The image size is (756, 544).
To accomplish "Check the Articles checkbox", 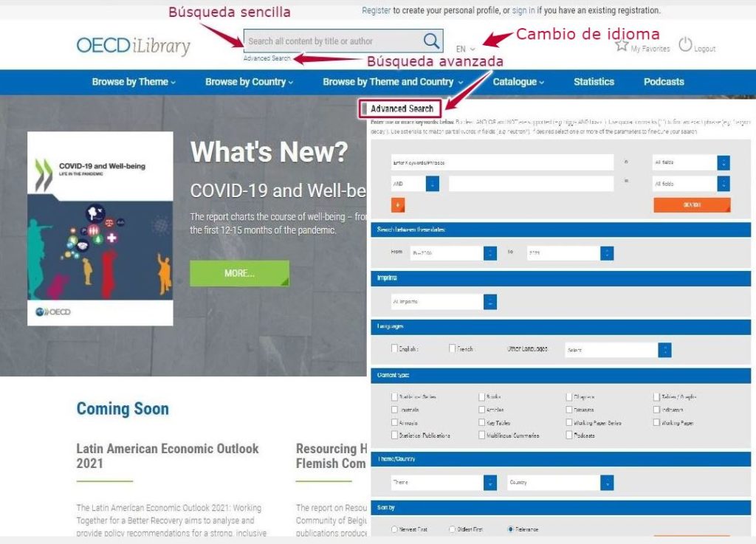I will pyautogui.click(x=481, y=410).
